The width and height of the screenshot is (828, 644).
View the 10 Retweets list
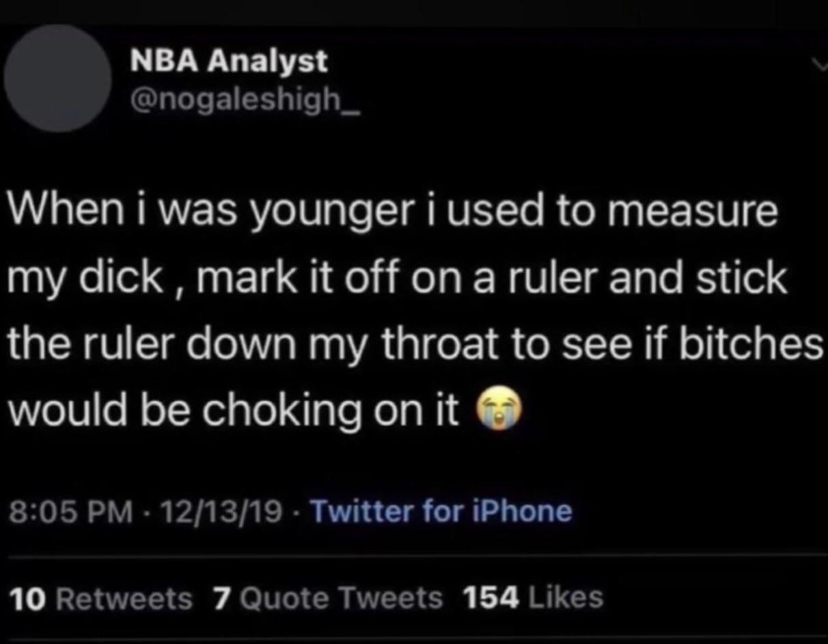point(101,598)
